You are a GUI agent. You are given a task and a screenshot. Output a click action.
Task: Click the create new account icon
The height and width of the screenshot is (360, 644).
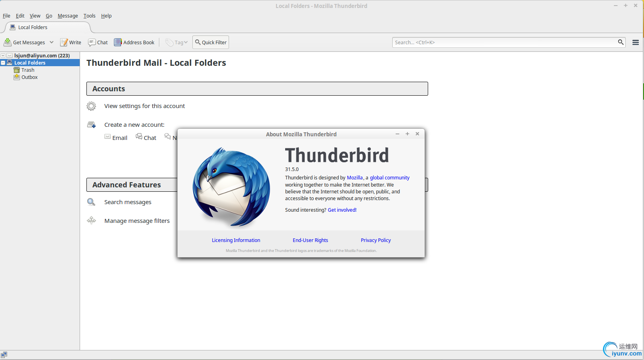coord(91,125)
